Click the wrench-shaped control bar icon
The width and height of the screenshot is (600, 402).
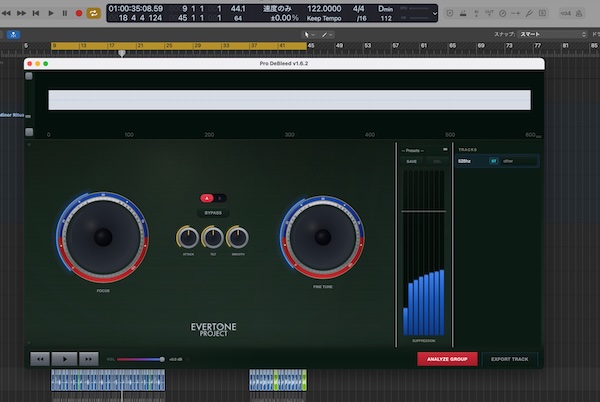click(529, 13)
